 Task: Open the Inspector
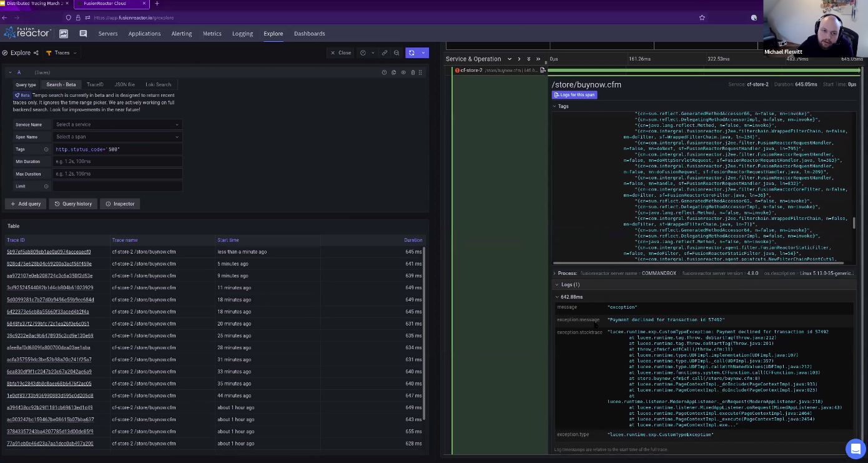[120, 204]
